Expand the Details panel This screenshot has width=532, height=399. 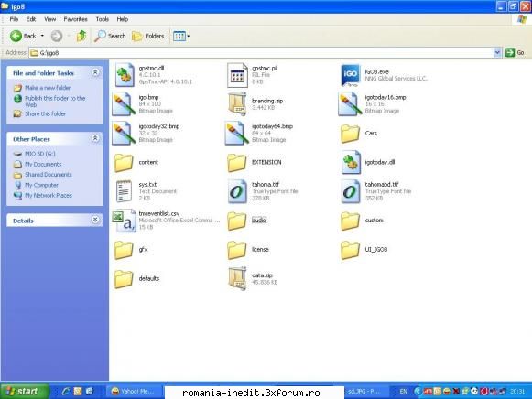(x=95, y=220)
